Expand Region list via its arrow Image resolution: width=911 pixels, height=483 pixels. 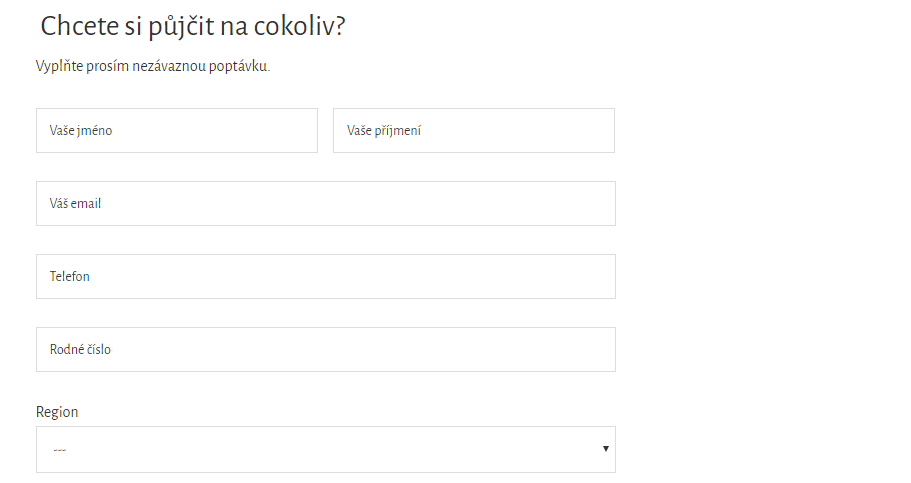pyautogui.click(x=605, y=449)
